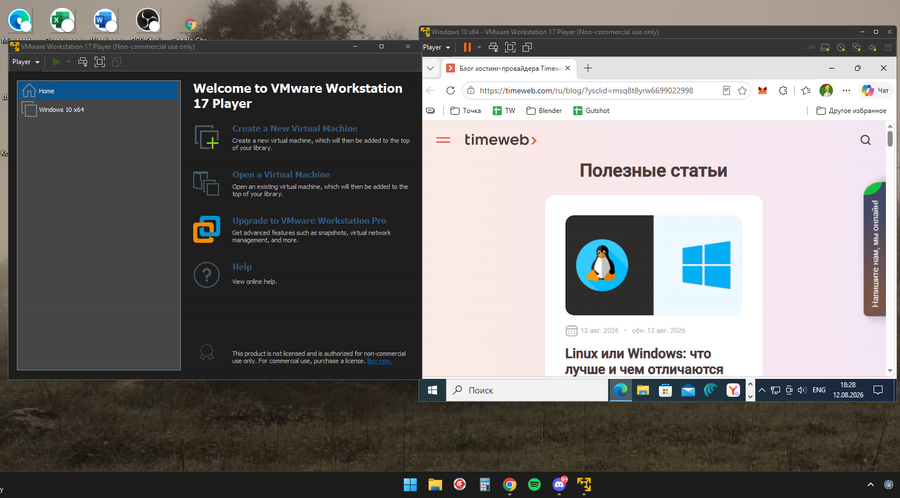900x498 pixels.
Task: Select the Timeweb blog browser tab
Action: (509, 68)
